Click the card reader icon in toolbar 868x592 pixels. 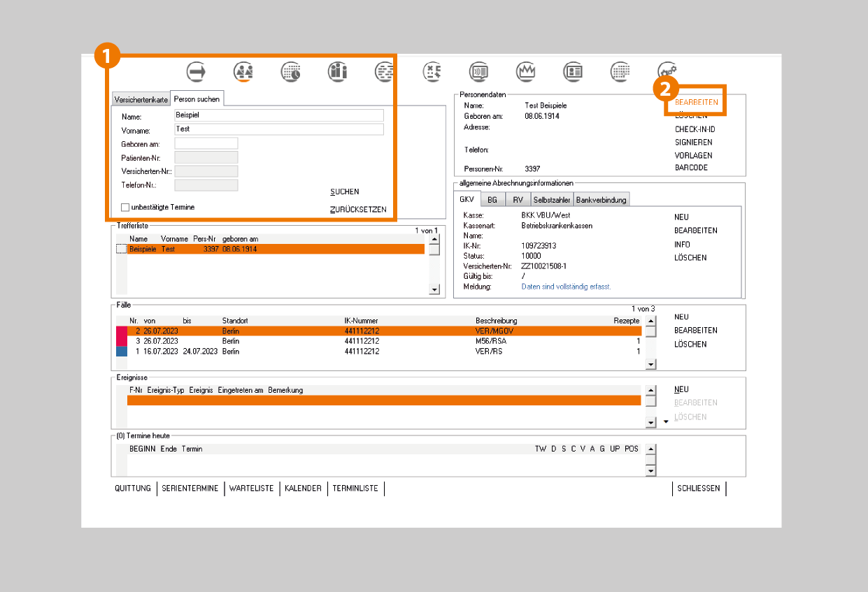click(x=479, y=71)
